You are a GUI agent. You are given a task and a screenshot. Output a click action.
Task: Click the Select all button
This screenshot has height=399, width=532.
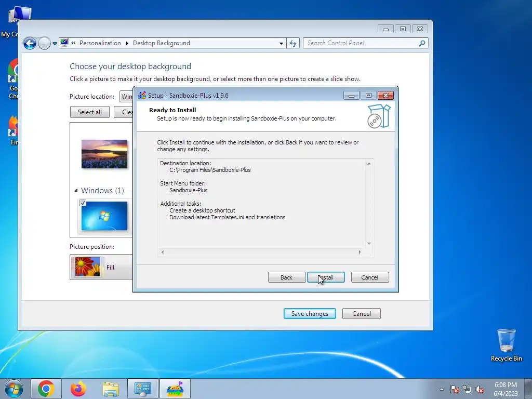pyautogui.click(x=89, y=112)
